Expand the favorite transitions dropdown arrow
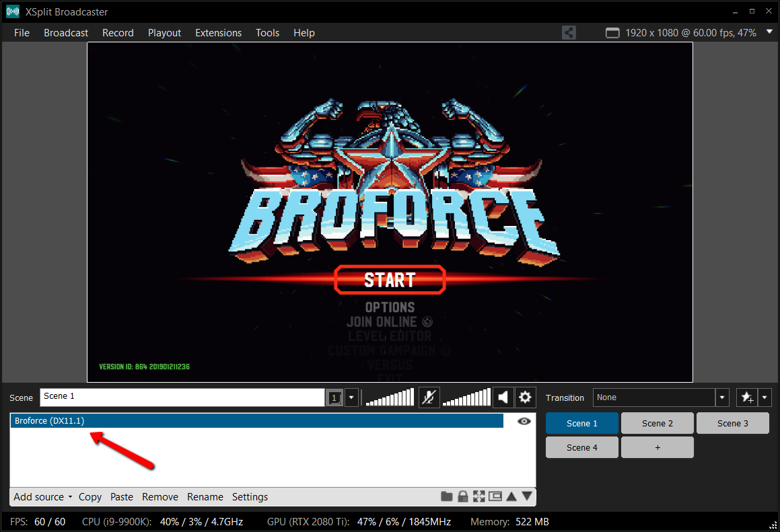Image resolution: width=780 pixels, height=532 pixels. click(x=765, y=397)
